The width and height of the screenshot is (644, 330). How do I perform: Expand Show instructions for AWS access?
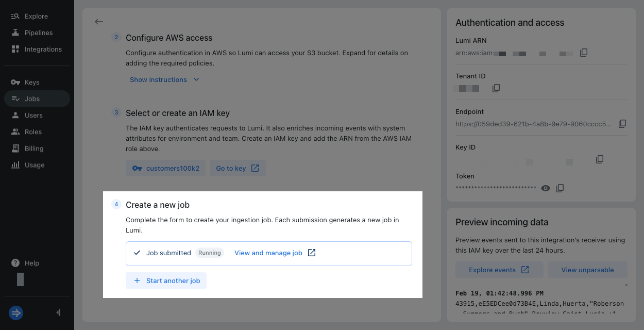pyautogui.click(x=164, y=79)
